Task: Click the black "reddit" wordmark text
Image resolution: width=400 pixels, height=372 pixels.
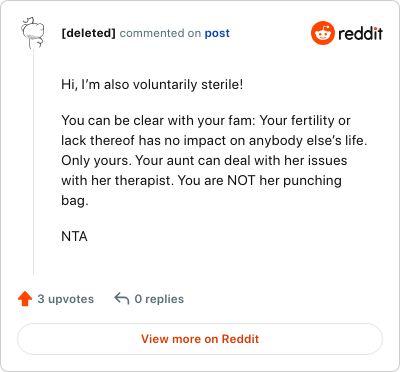Action: 361,33
